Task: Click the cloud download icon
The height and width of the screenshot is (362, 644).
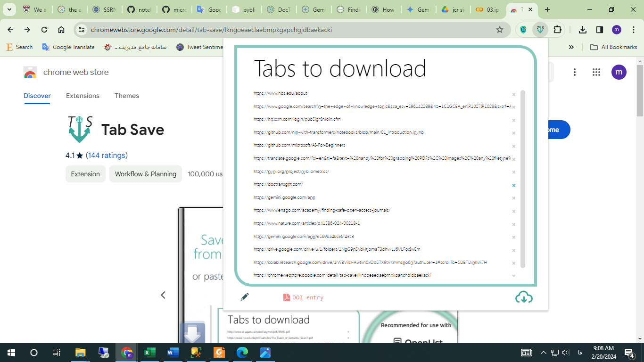Action: (524, 297)
